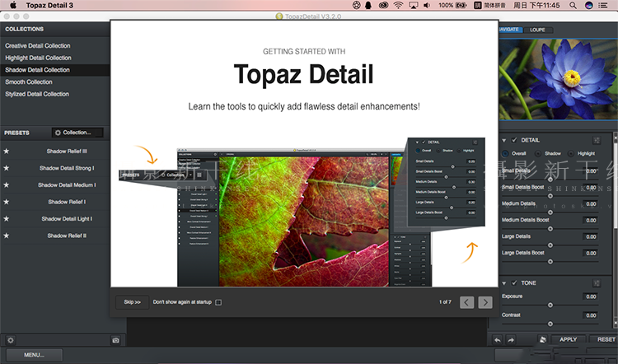Viewport: 618px width, 364px height.
Task: Click the Wi-Fi status icon
Action: coord(399,5)
